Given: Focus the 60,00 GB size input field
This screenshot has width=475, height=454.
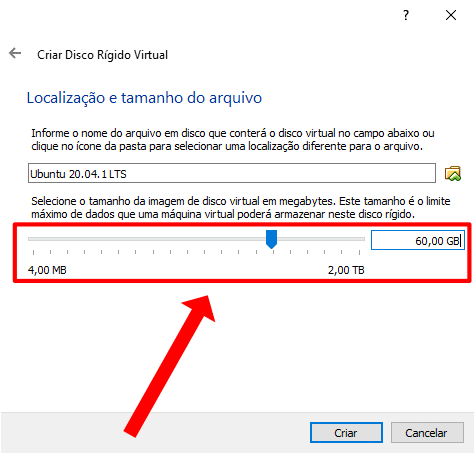Looking at the screenshot, I should 418,240.
